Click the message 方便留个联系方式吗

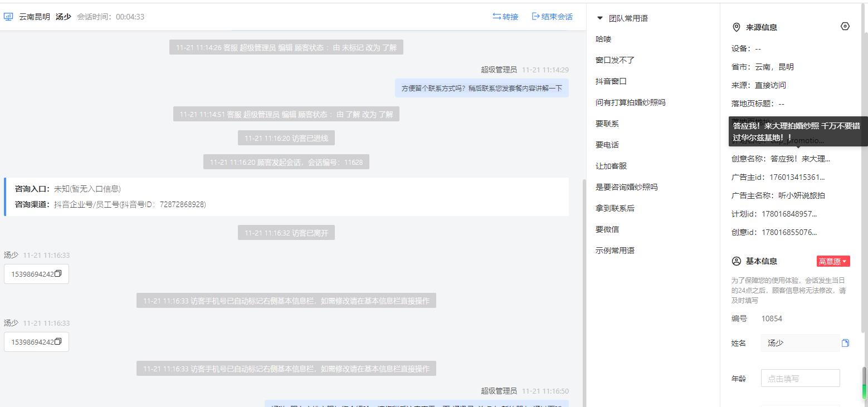(x=482, y=88)
